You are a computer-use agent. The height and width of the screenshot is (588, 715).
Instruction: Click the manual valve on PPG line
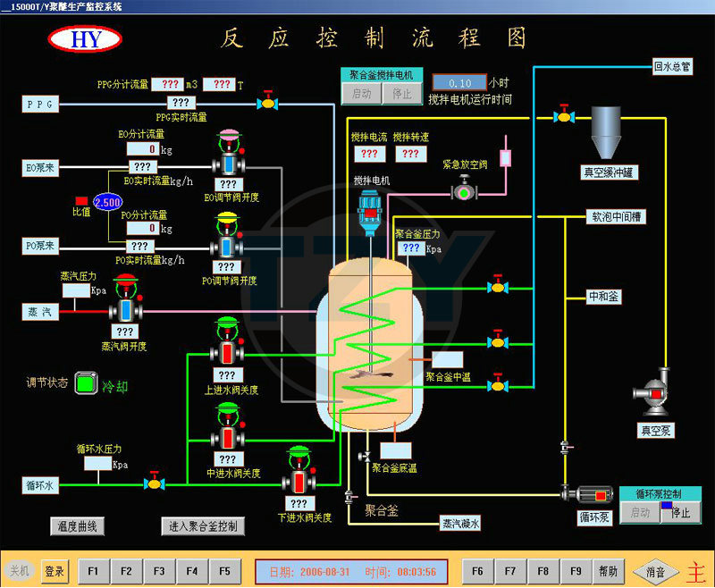[x=266, y=104]
